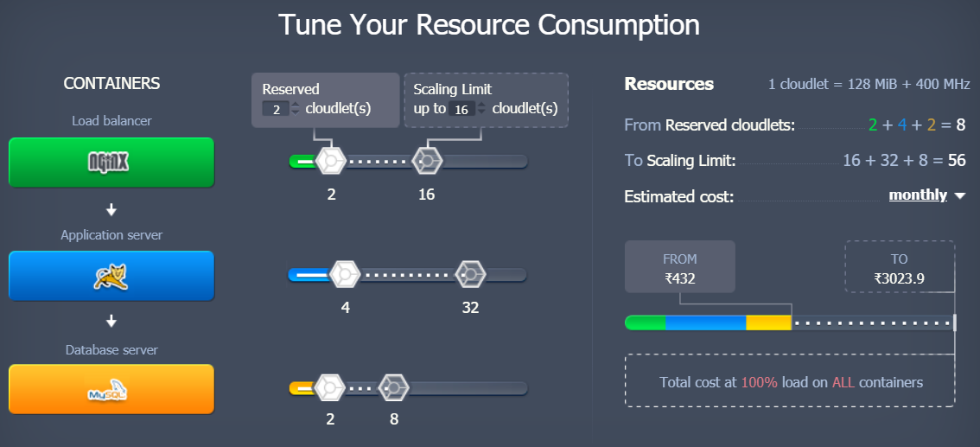
Task: Click the MySQL database server icon
Action: [x=111, y=389]
